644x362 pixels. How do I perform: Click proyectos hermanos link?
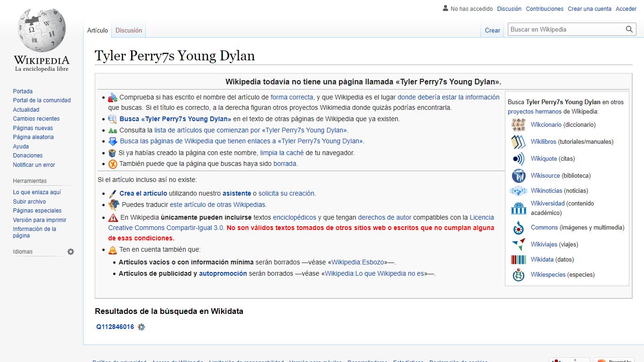(535, 112)
